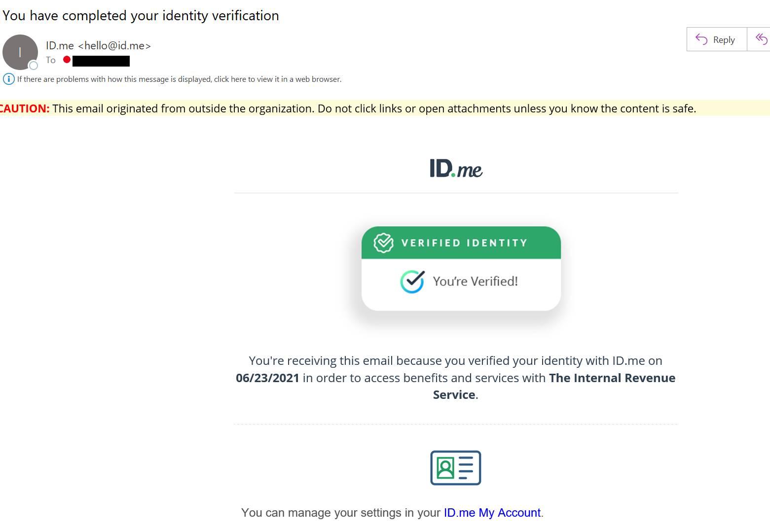Image resolution: width=770 pixels, height=532 pixels.
Task: Click the email subject line
Action: pyautogui.click(x=141, y=16)
